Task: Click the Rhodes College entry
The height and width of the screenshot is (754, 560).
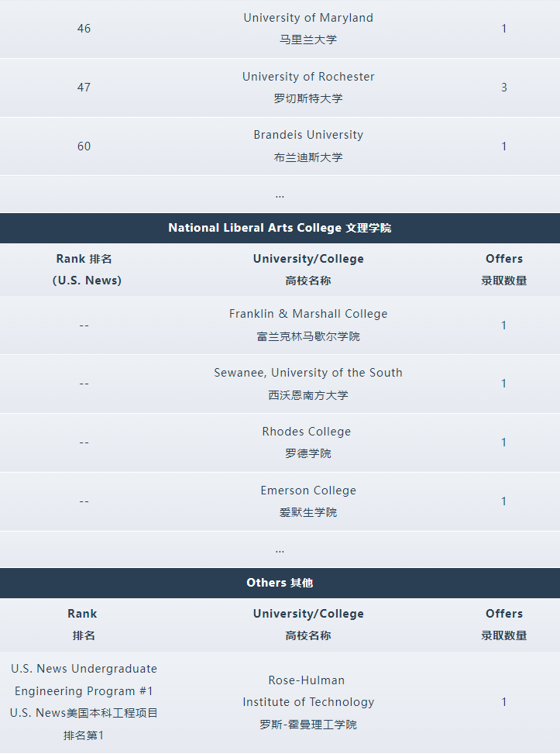Action: coord(307,432)
